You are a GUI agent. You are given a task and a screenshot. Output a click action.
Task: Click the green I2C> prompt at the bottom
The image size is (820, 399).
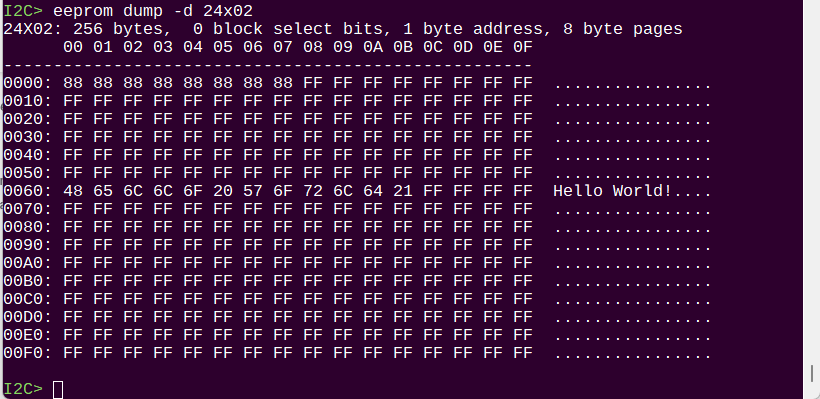tap(23, 389)
